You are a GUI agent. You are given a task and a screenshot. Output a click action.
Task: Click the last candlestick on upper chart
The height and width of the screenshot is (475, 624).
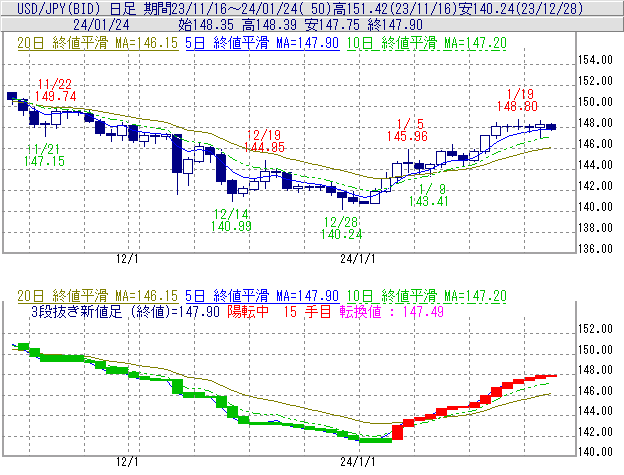click(x=551, y=127)
